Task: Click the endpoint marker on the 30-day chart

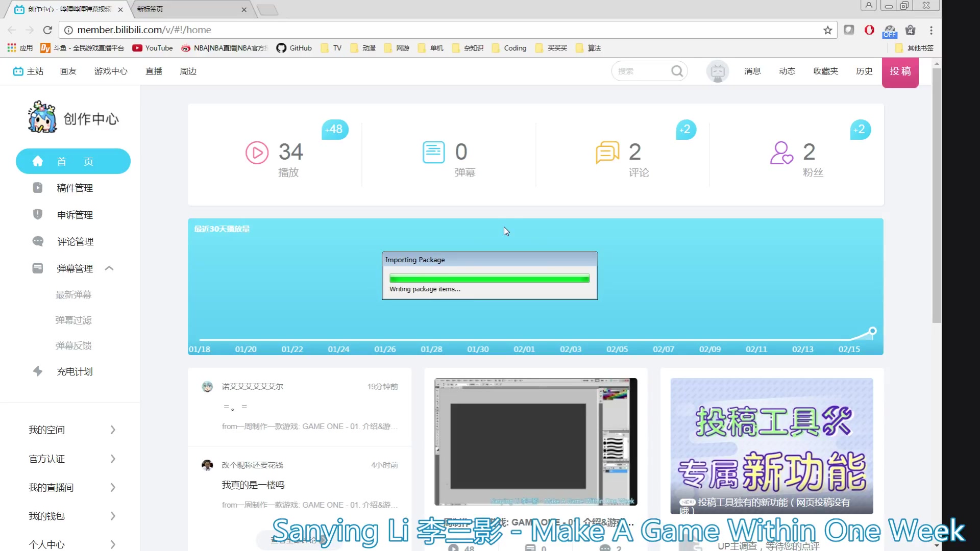Action: [872, 331]
